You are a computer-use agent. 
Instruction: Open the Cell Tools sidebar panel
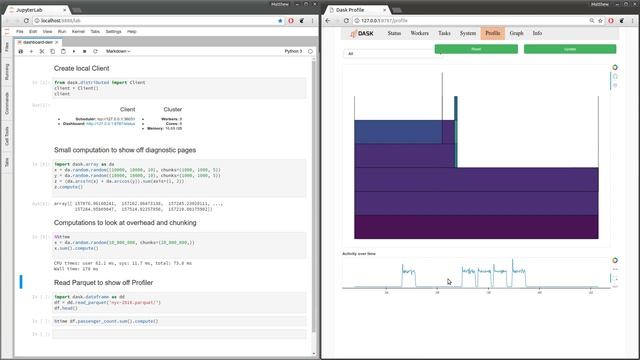(7, 136)
